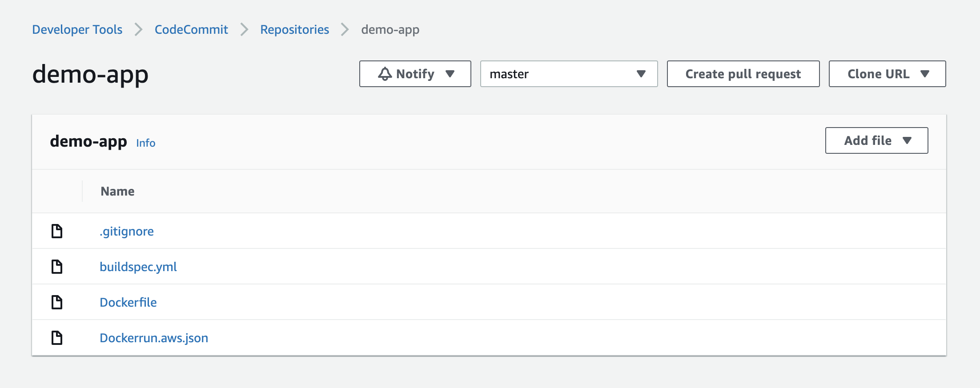980x388 pixels.
Task: Click the demo-app breadcrumb text
Action: 390,30
